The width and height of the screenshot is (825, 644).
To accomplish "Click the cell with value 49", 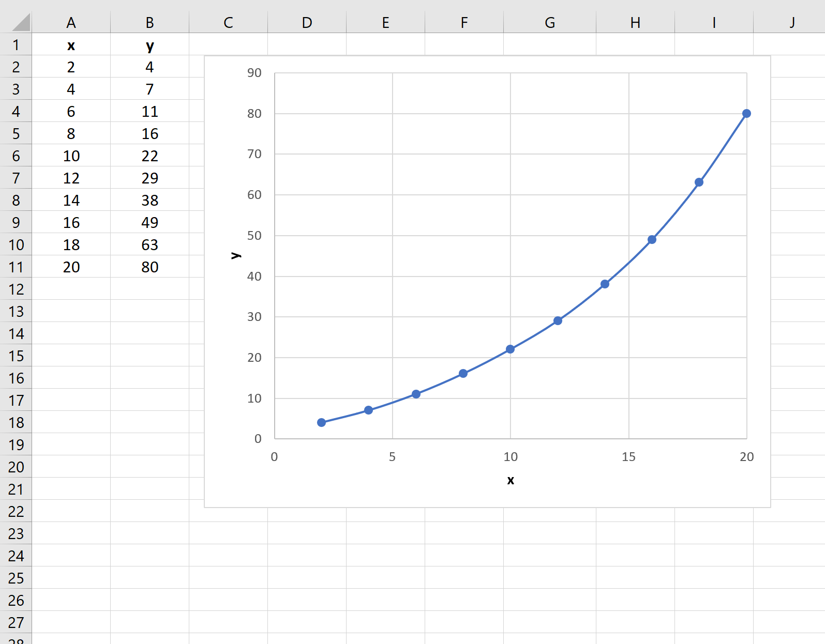I will (x=150, y=222).
